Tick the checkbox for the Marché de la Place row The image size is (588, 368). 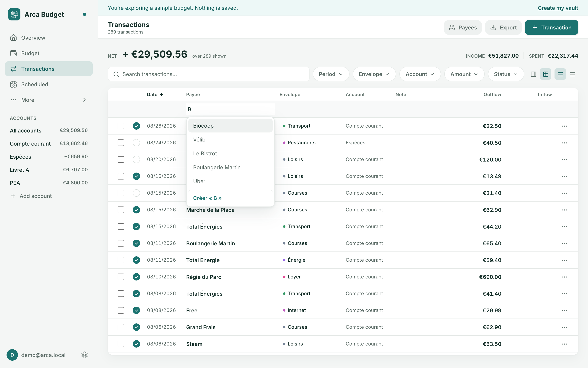(x=121, y=210)
